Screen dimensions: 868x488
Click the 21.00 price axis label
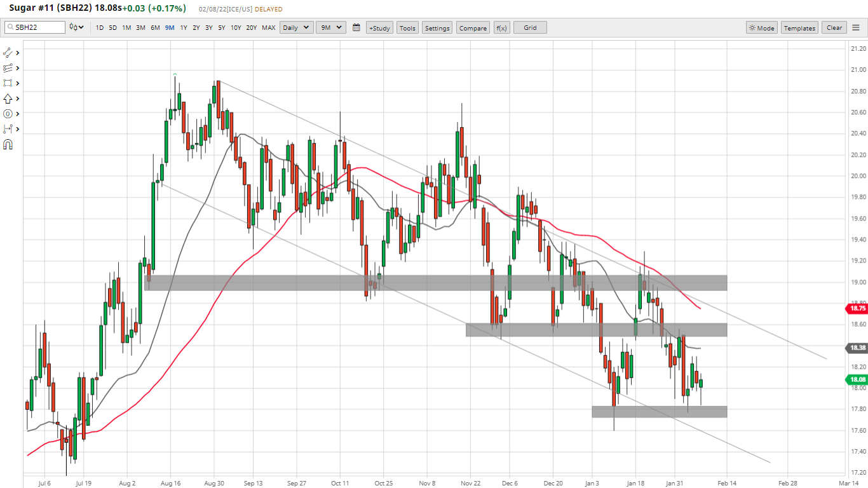click(859, 70)
